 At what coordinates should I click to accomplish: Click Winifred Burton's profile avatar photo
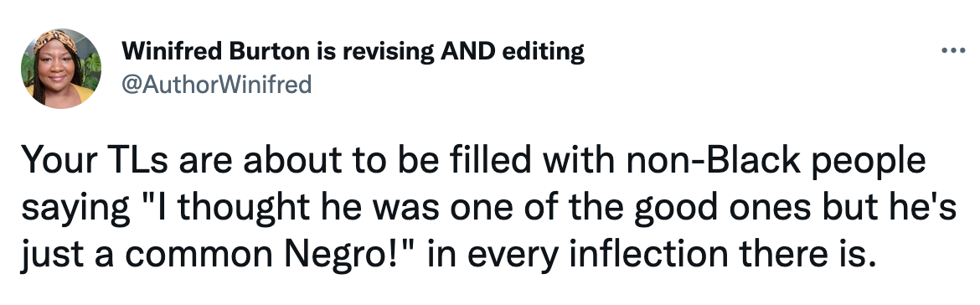click(x=60, y=68)
